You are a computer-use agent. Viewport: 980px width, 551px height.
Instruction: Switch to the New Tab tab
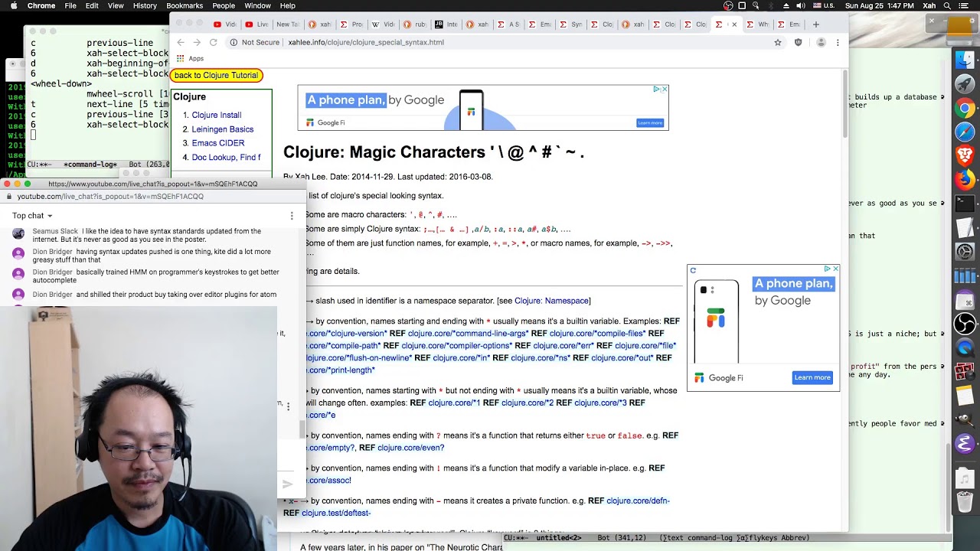click(x=287, y=24)
